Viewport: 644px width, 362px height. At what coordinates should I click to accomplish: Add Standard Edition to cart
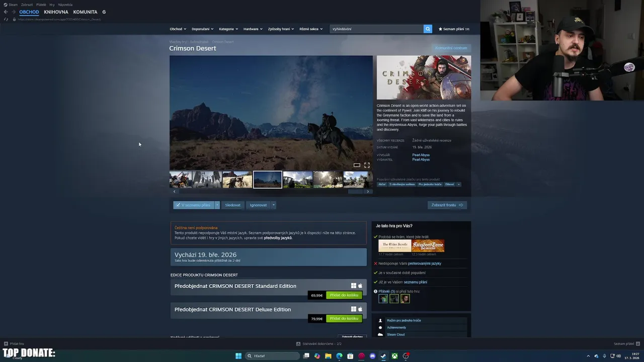click(344, 295)
